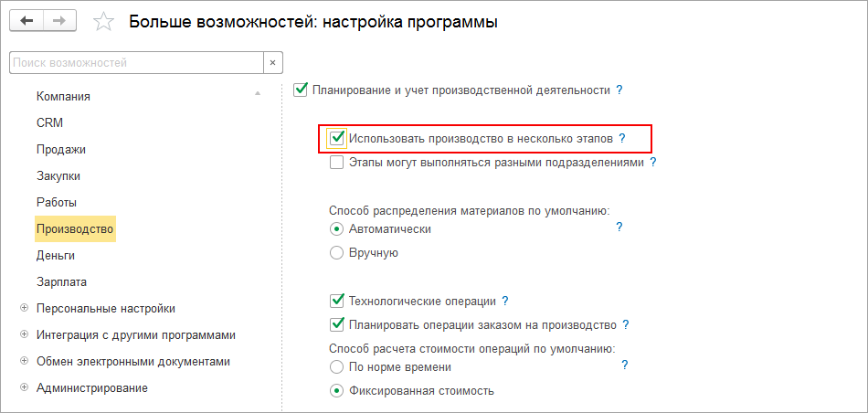Choose По норме времени cost method
The width and height of the screenshot is (868, 413).
pyautogui.click(x=336, y=367)
